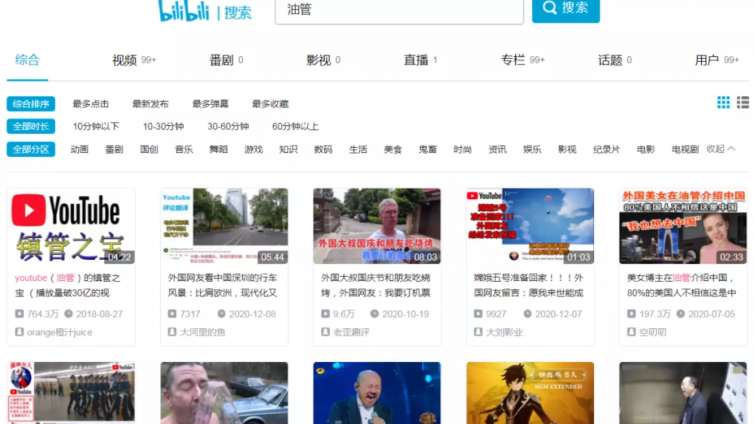Switch to list view layout icon
Image resolution: width=754 pixels, height=424 pixels.
coord(743,102)
